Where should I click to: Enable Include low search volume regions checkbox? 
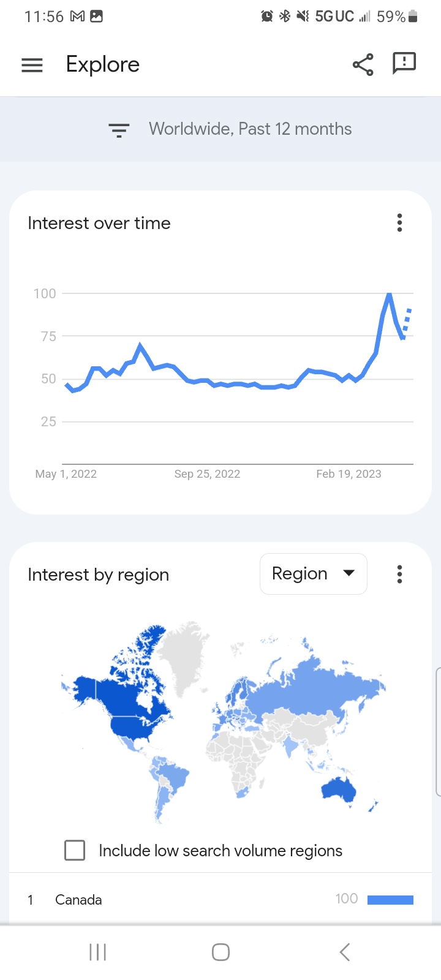coord(75,850)
